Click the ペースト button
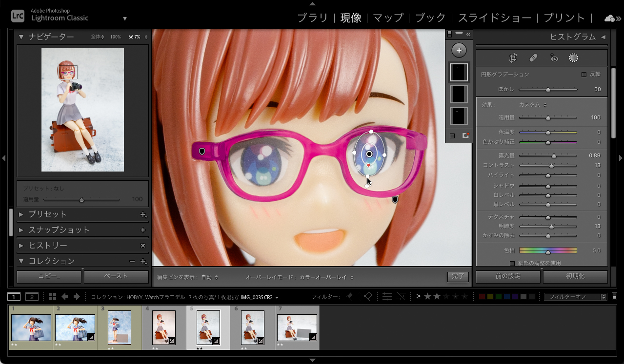This screenshot has width=624, height=364. point(116,276)
